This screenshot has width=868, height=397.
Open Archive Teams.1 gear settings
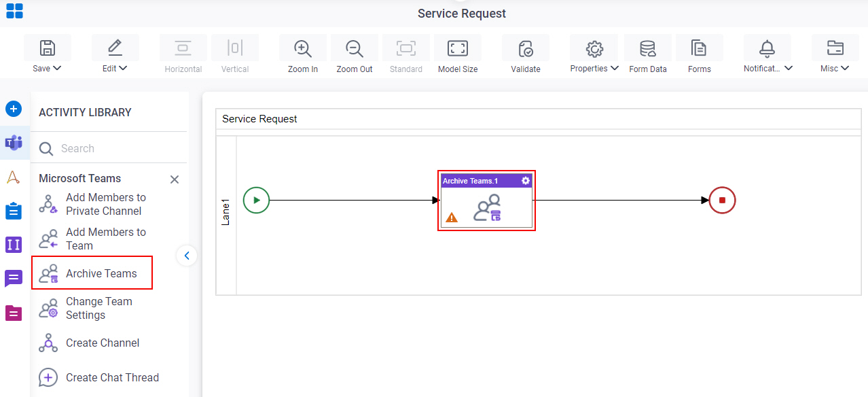(x=526, y=181)
